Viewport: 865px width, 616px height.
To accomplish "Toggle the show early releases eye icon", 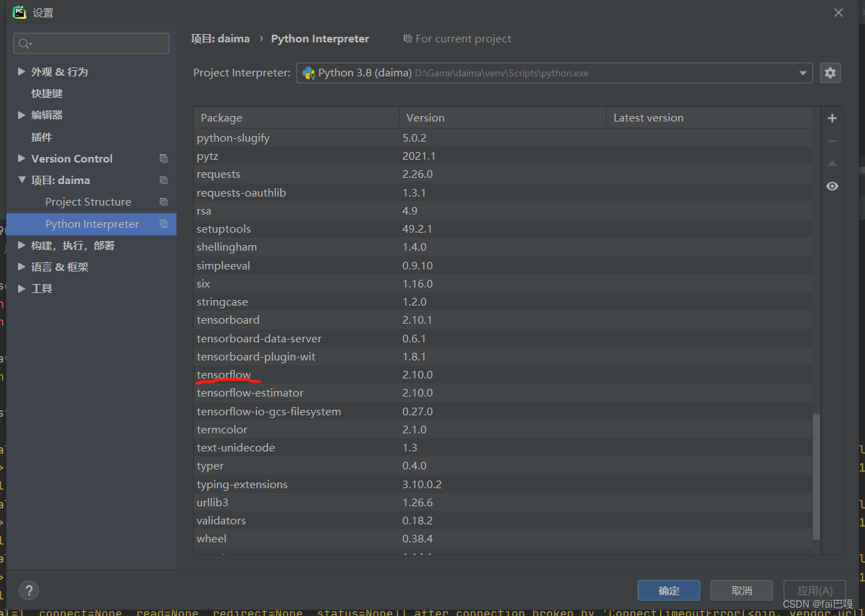I will tap(832, 186).
